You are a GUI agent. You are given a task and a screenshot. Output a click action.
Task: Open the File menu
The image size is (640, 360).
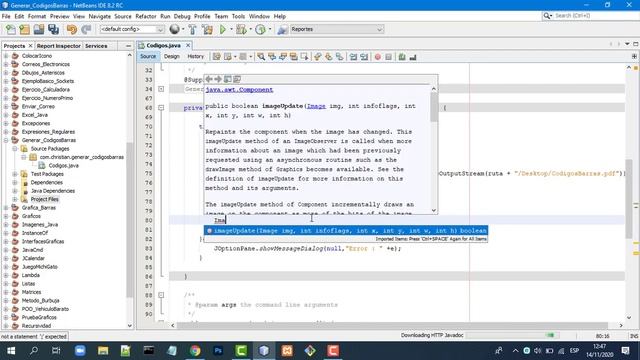coord(6,16)
